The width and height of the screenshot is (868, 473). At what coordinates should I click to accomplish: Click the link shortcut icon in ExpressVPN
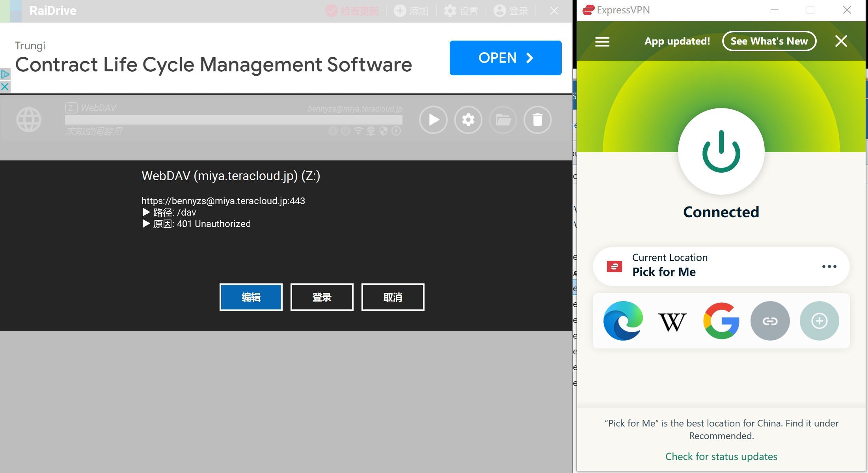770,321
